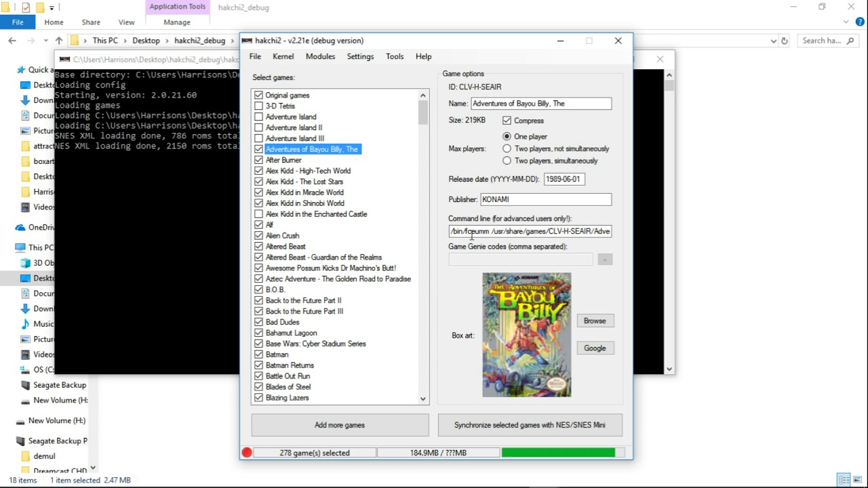Select 3D Objects folder in navigation pane
The width and height of the screenshot is (868, 488).
tap(38, 263)
